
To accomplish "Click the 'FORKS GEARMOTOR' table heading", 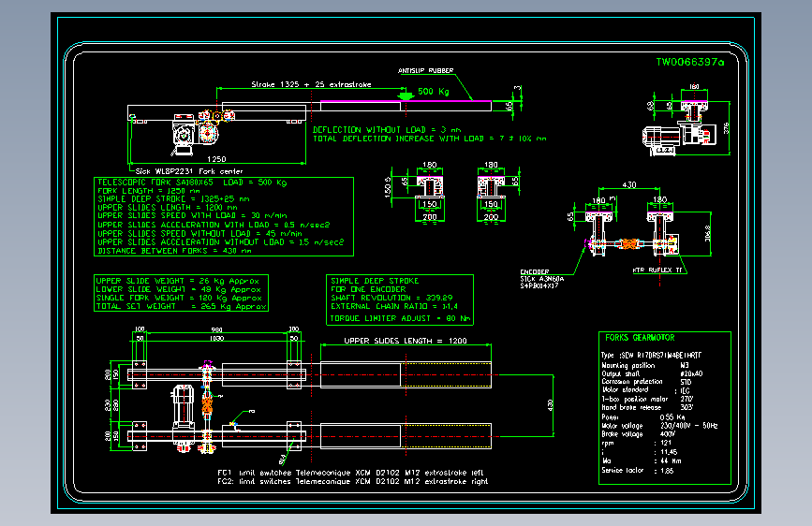I will click(640, 338).
